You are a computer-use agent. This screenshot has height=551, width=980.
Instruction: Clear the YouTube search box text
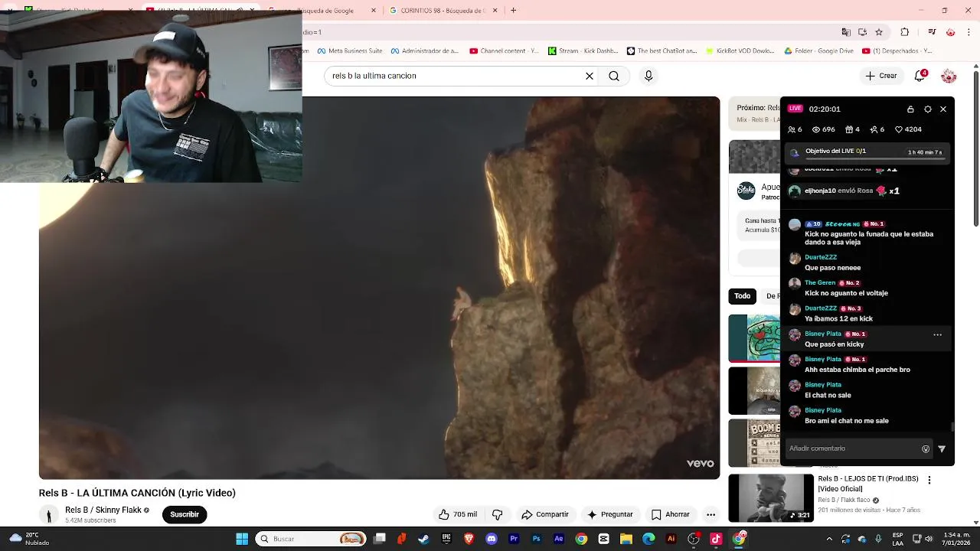click(590, 76)
